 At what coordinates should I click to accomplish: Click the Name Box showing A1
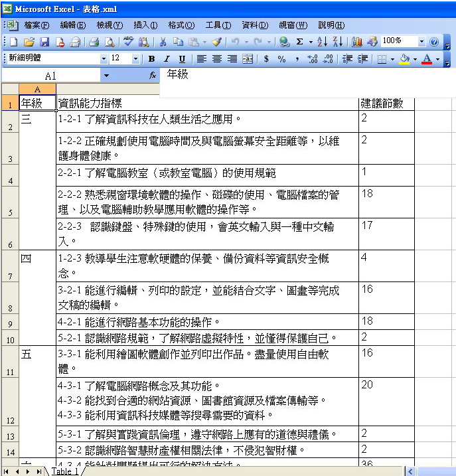(x=50, y=75)
